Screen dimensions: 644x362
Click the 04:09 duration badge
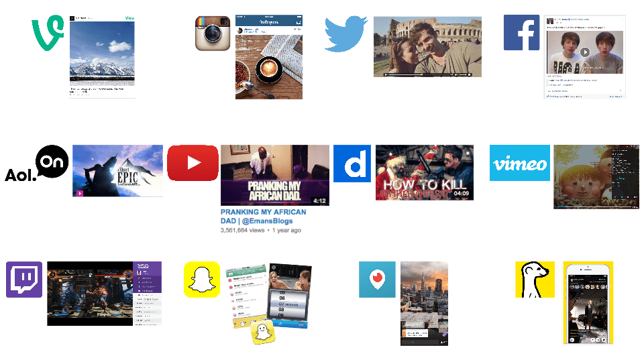pos(462,193)
